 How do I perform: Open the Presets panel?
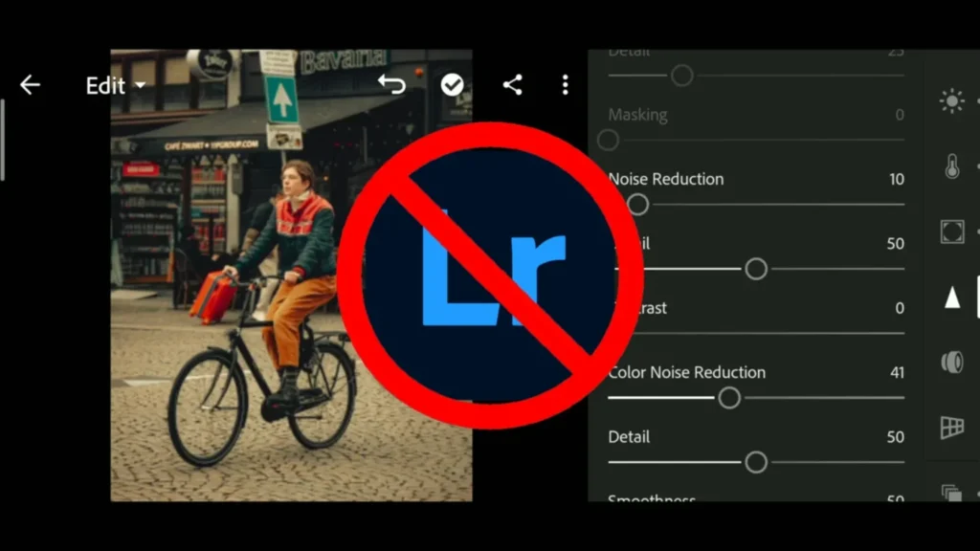[x=952, y=491]
